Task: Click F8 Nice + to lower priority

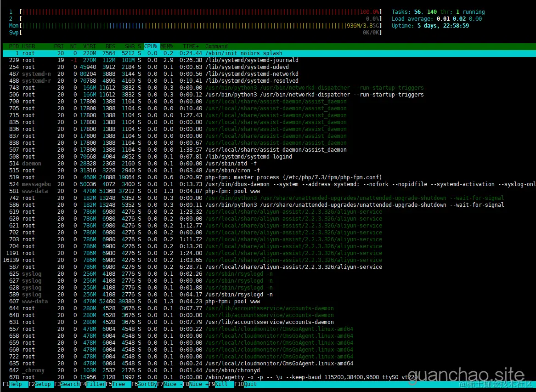Action: pos(196,384)
